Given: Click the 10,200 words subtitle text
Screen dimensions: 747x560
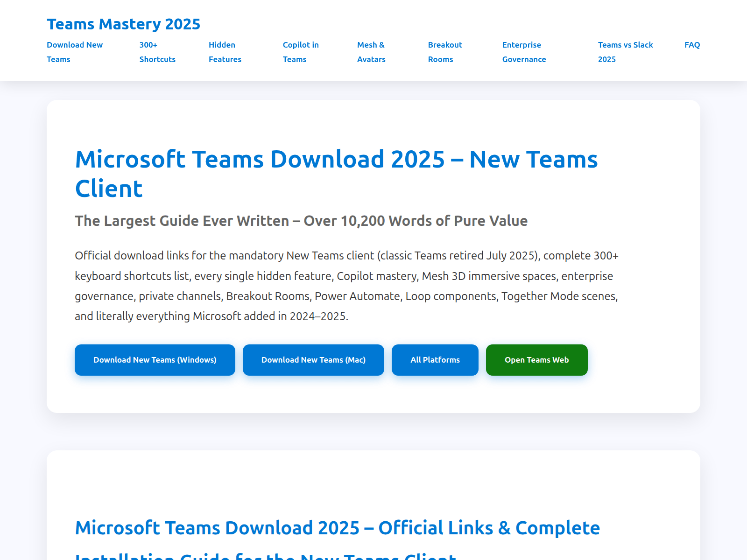Looking at the screenshot, I should coord(301,221).
